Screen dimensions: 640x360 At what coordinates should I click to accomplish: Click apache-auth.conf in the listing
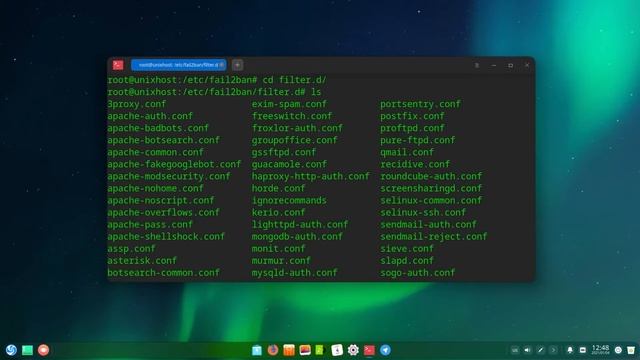(150, 116)
